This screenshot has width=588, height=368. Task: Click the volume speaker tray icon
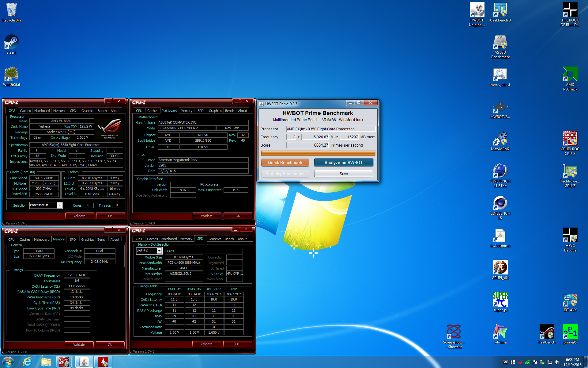(557, 362)
